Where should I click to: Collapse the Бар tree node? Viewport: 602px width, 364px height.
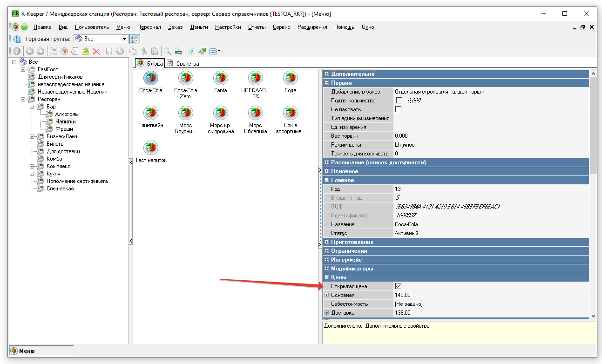pos(32,107)
